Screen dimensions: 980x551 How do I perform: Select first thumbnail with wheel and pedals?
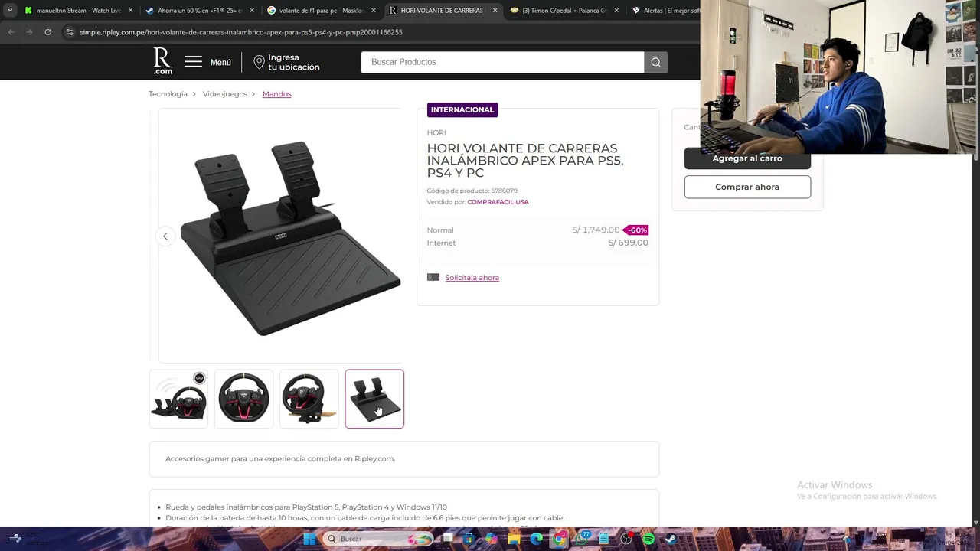[178, 399]
